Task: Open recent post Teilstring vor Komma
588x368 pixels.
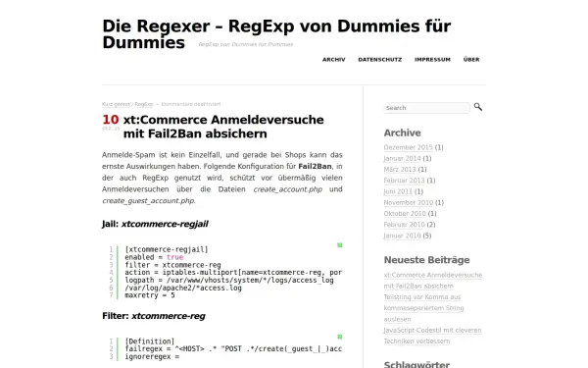Action: pyautogui.click(x=423, y=308)
